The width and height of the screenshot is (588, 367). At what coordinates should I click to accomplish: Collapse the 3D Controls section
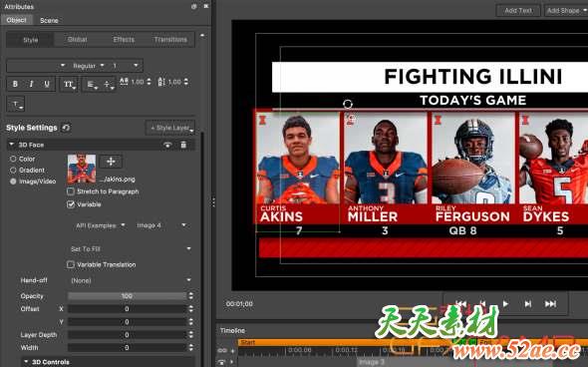pyautogui.click(x=26, y=362)
